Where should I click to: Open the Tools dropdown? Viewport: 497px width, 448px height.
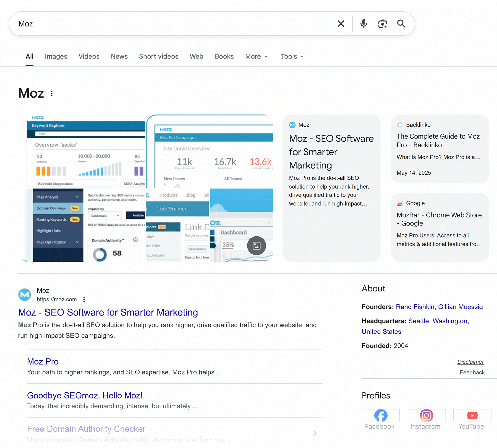[x=292, y=56]
